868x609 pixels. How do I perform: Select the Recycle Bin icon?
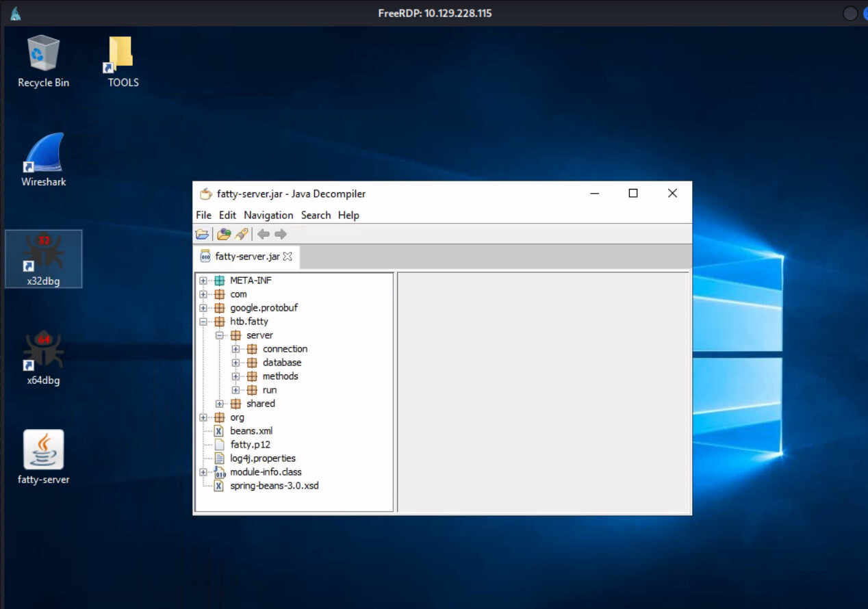tap(44, 62)
